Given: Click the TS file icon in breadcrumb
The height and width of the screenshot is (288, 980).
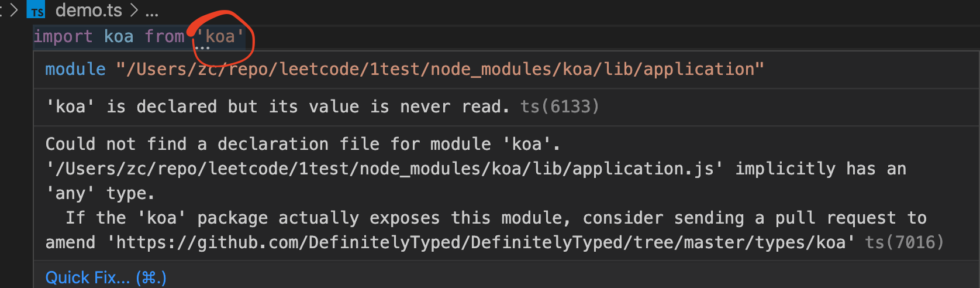Looking at the screenshot, I should [x=37, y=11].
